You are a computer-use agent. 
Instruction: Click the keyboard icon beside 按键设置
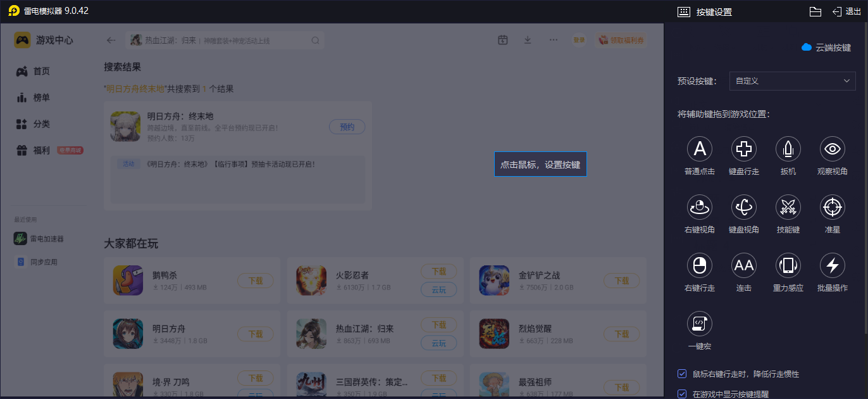pos(683,12)
